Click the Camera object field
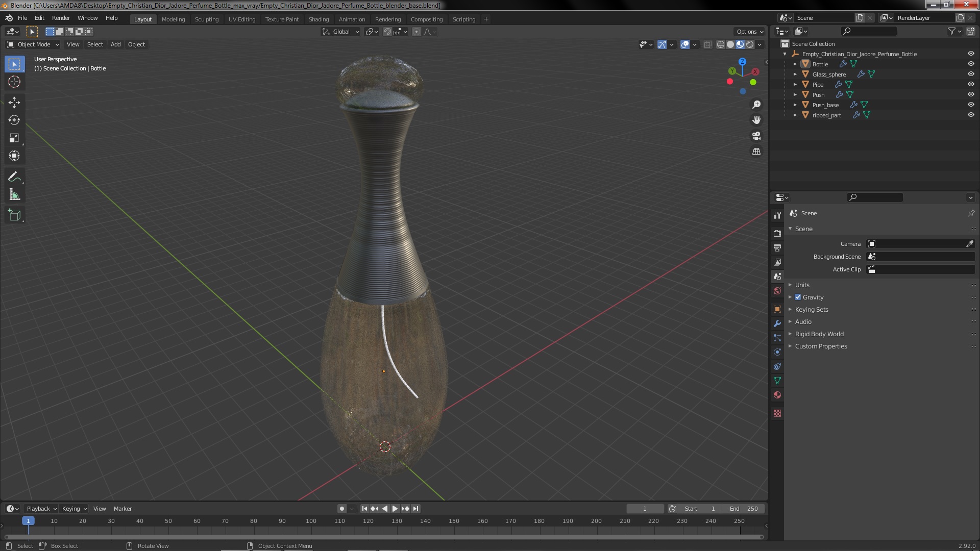The width and height of the screenshot is (980, 551). click(921, 244)
